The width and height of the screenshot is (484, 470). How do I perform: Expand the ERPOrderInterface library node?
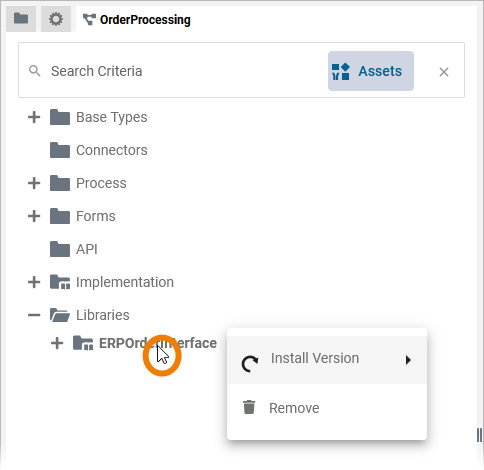click(x=57, y=343)
